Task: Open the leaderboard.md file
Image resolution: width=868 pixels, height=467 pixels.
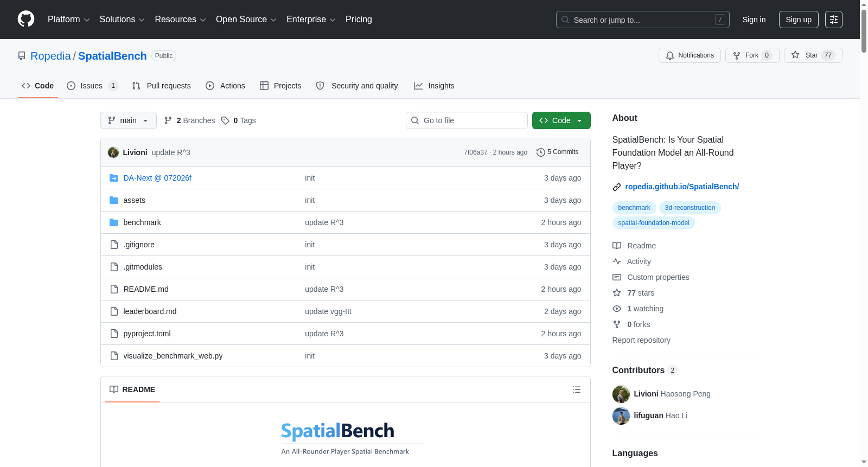Action: (150, 311)
